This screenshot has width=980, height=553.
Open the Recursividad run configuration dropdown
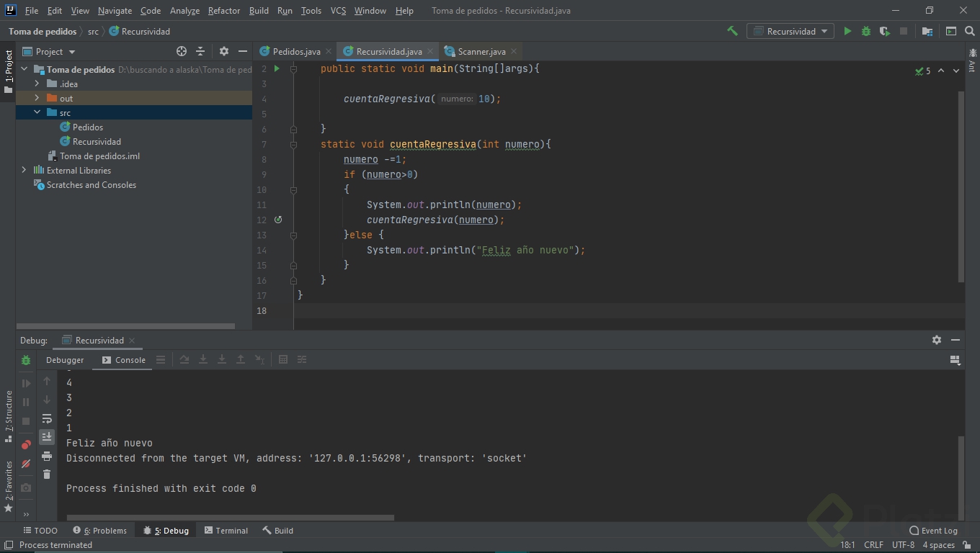[x=790, y=31]
